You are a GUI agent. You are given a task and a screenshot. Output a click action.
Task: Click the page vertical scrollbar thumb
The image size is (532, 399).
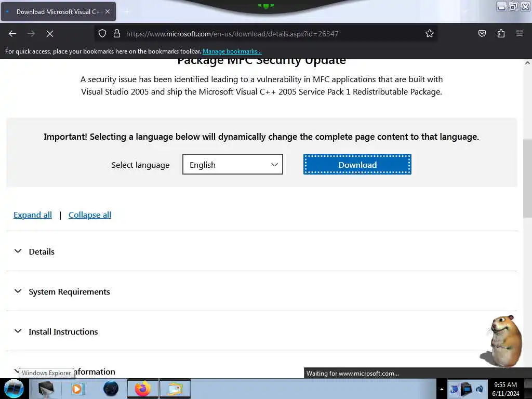click(527, 178)
